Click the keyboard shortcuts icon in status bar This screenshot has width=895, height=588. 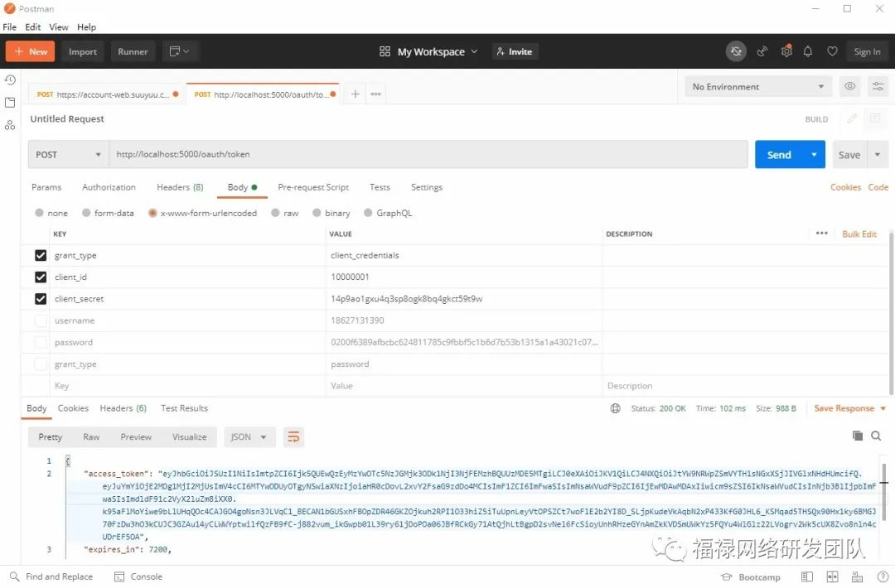(x=858, y=577)
